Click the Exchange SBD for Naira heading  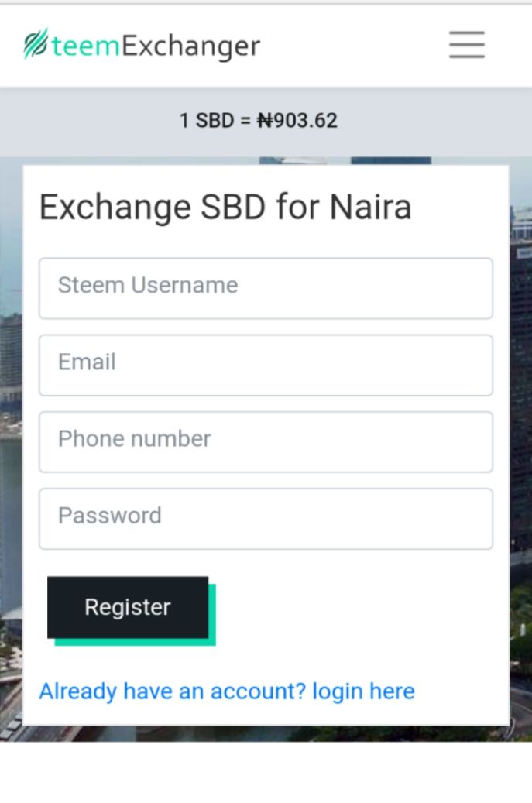225,208
